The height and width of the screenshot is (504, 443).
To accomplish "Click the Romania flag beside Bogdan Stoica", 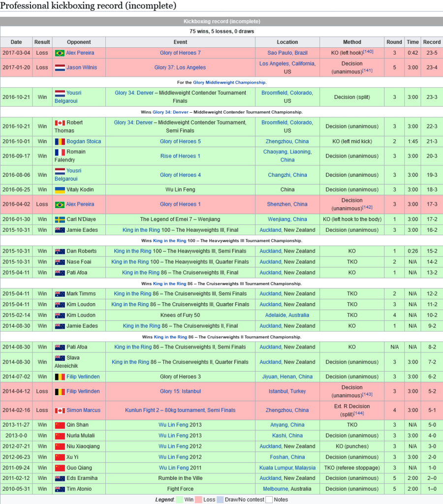I will (60, 141).
